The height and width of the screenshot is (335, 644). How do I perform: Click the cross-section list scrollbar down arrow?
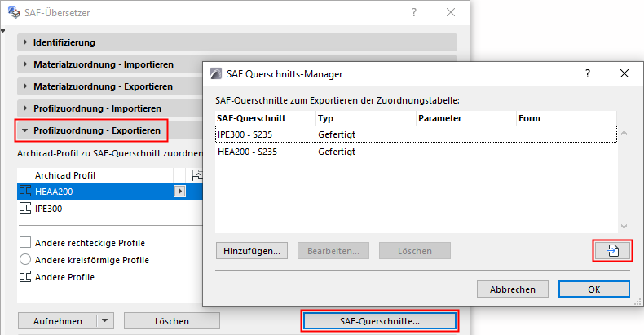pos(624,227)
